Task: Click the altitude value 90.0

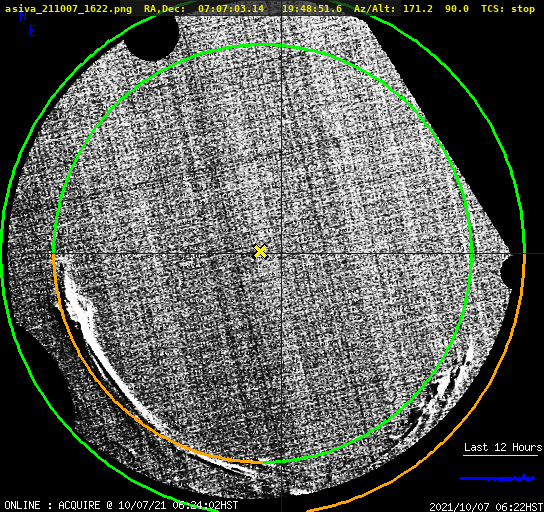Action: coord(457,8)
